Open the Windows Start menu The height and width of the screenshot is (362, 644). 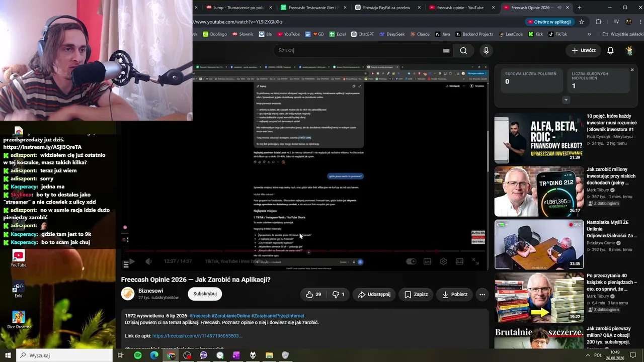click(8, 355)
